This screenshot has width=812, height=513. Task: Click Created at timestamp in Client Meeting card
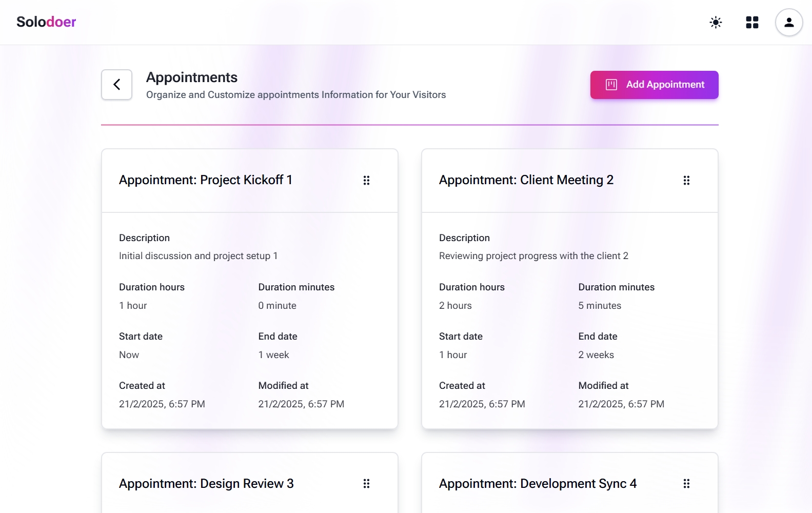[482, 404]
